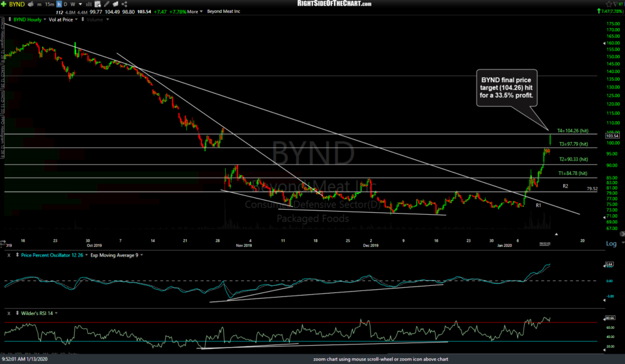This screenshot has width=625, height=364.
Task: Open Wilder's RSI 14 dropdown
Action: 56,313
